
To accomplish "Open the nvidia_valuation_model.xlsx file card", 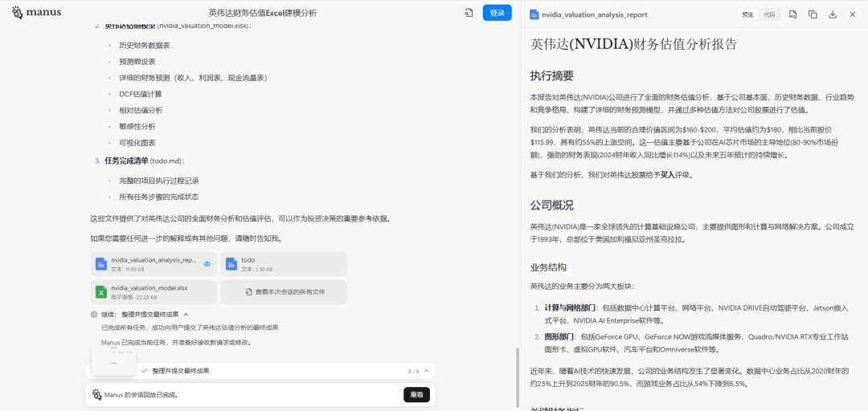I will click(154, 291).
